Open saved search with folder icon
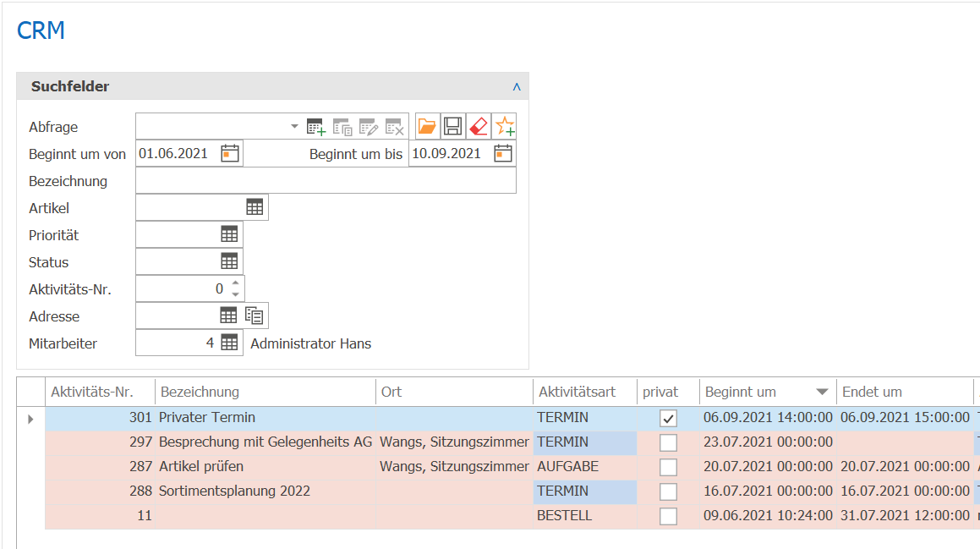Screen dimensions: 980x549 pyautogui.click(x=427, y=126)
